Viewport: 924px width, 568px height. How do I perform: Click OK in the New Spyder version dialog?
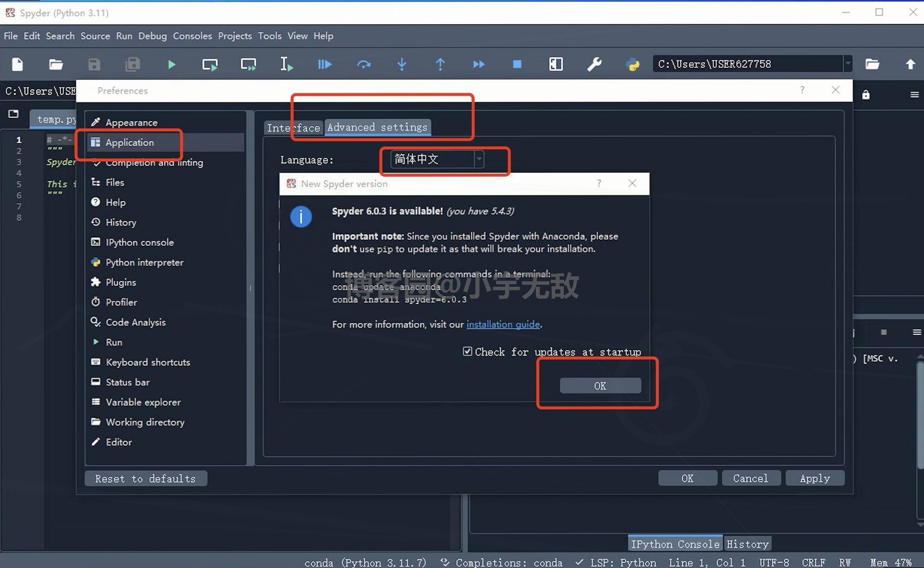pyautogui.click(x=600, y=385)
